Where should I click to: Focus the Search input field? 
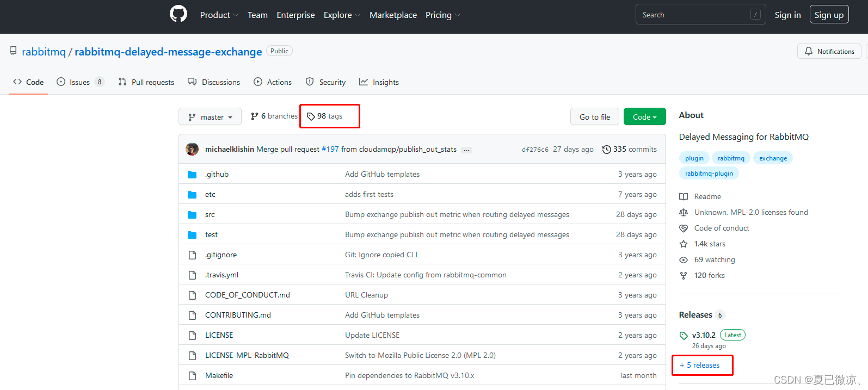pos(694,15)
